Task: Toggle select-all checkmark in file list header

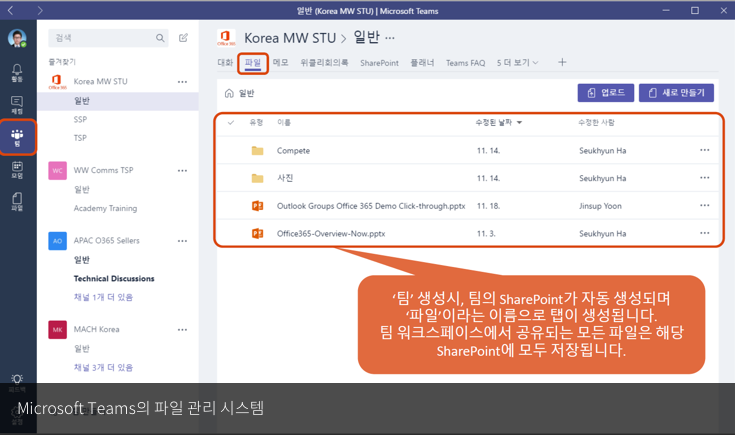Action: (231, 123)
